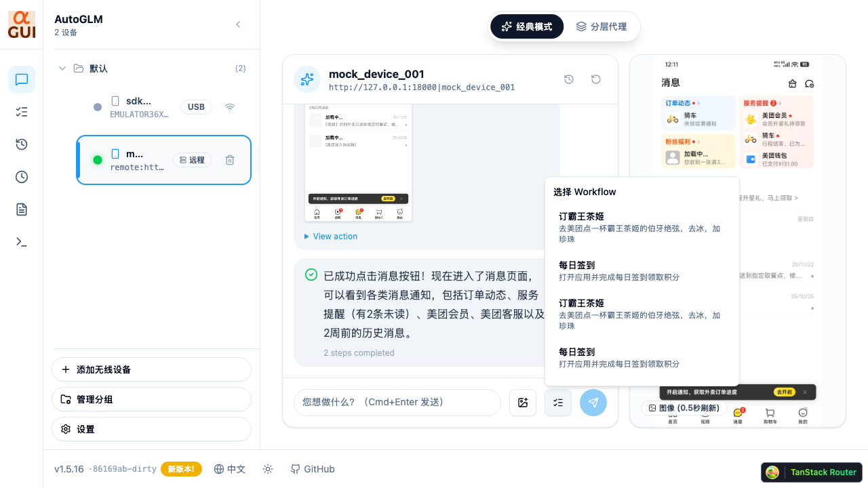The height and width of the screenshot is (488, 868).
Task: Open the chat icon in left sidebar
Action: [x=22, y=79]
